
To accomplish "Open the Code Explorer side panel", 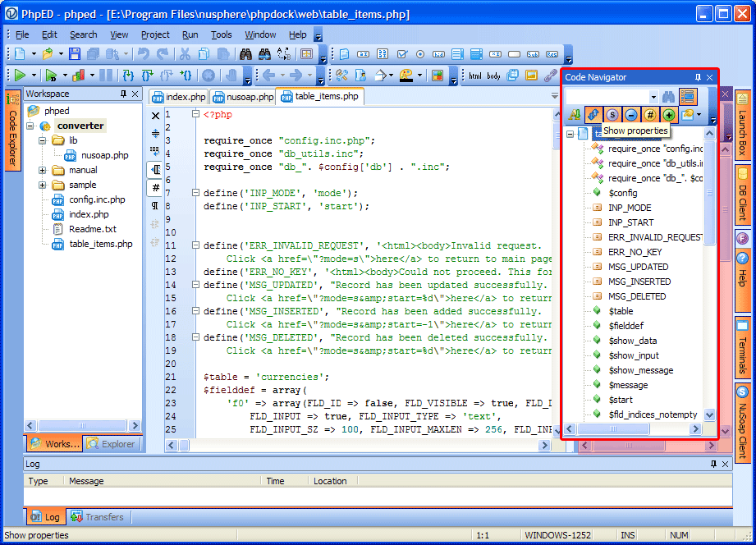I will (x=12, y=131).
